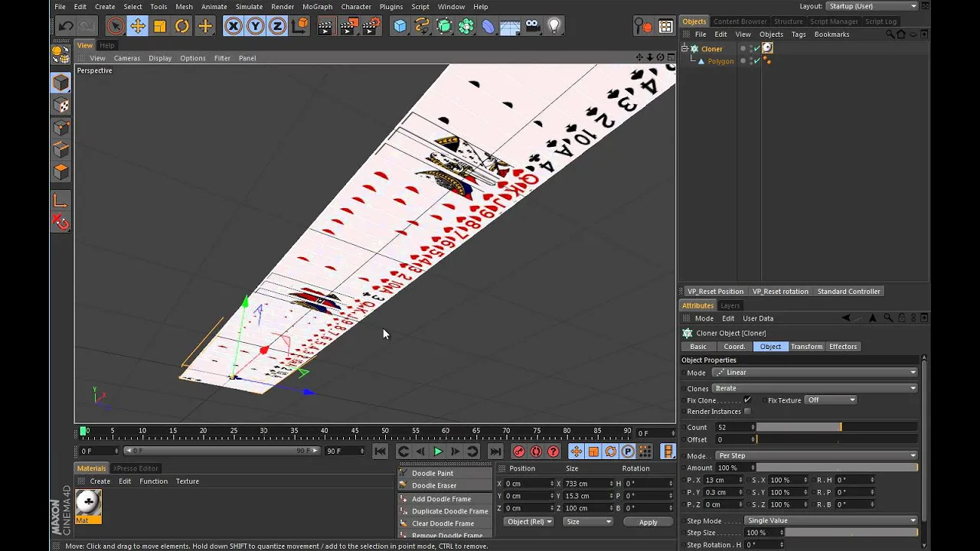
Task: Open the MoGraph menu
Action: (x=317, y=6)
